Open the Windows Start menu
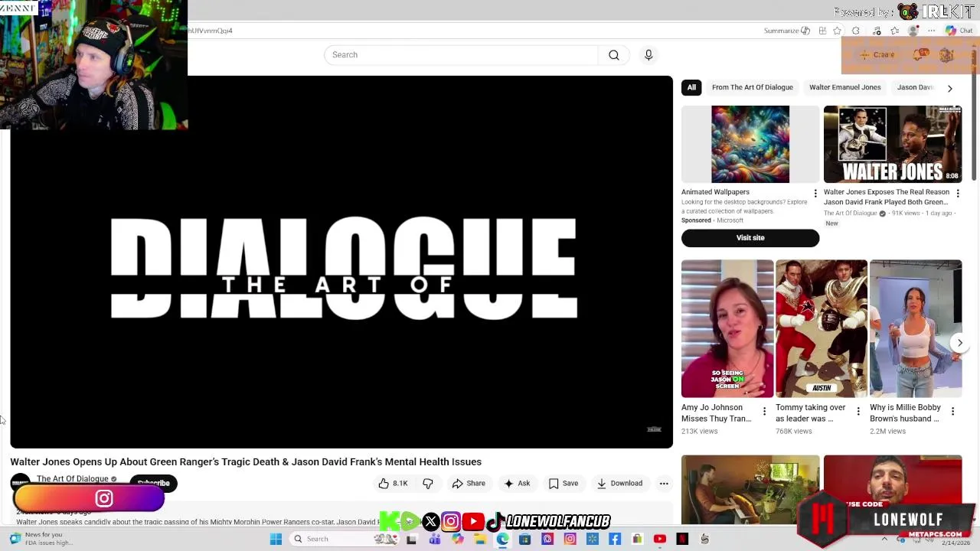The image size is (980, 551). [x=276, y=539]
